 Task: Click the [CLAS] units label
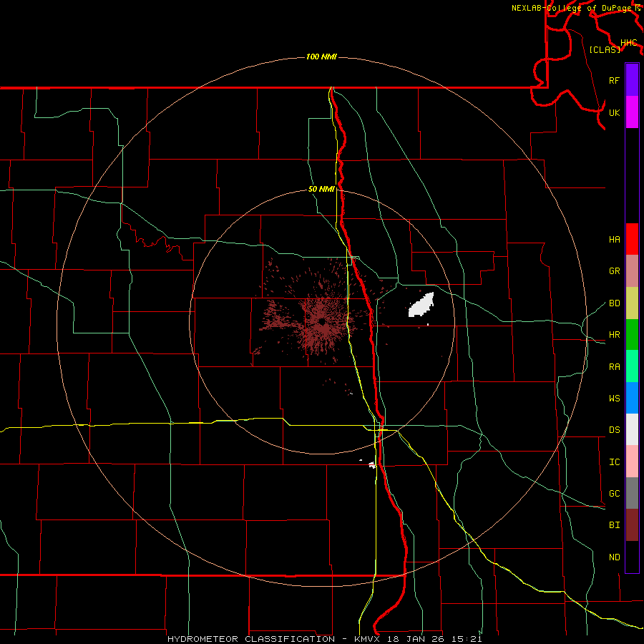605,49
